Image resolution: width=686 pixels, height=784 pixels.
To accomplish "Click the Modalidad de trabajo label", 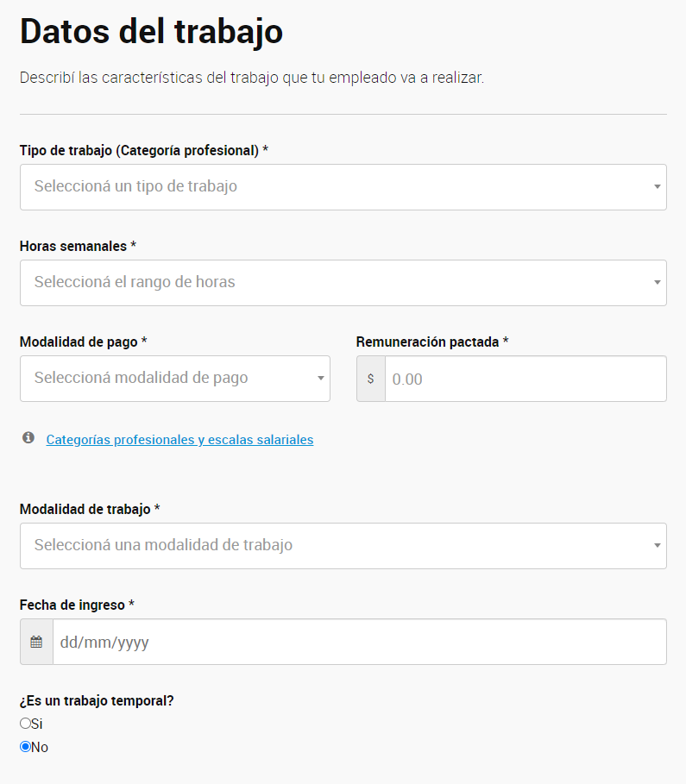I will click(85, 509).
